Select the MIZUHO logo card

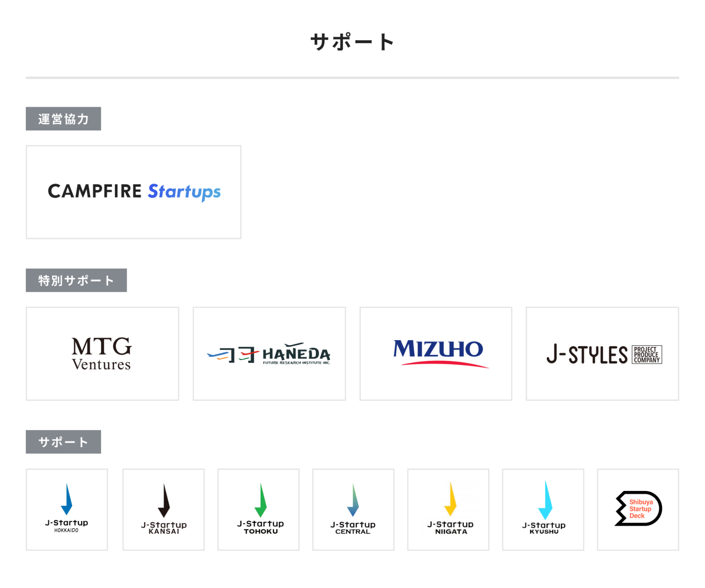436,353
